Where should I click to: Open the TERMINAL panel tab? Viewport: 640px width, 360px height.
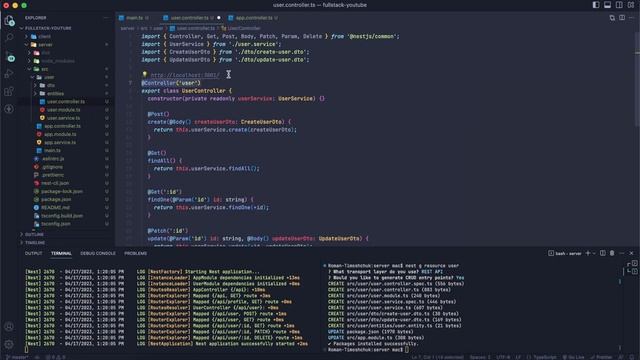(x=61, y=253)
